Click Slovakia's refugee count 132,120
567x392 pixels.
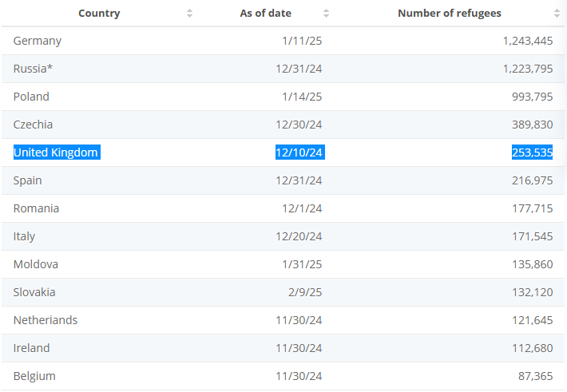tap(532, 292)
